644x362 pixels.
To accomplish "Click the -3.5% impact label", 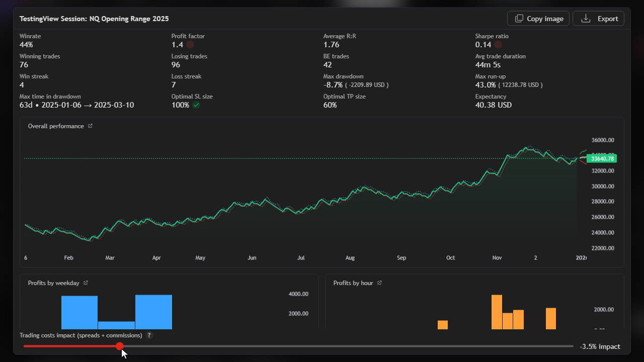I will click(600, 346).
